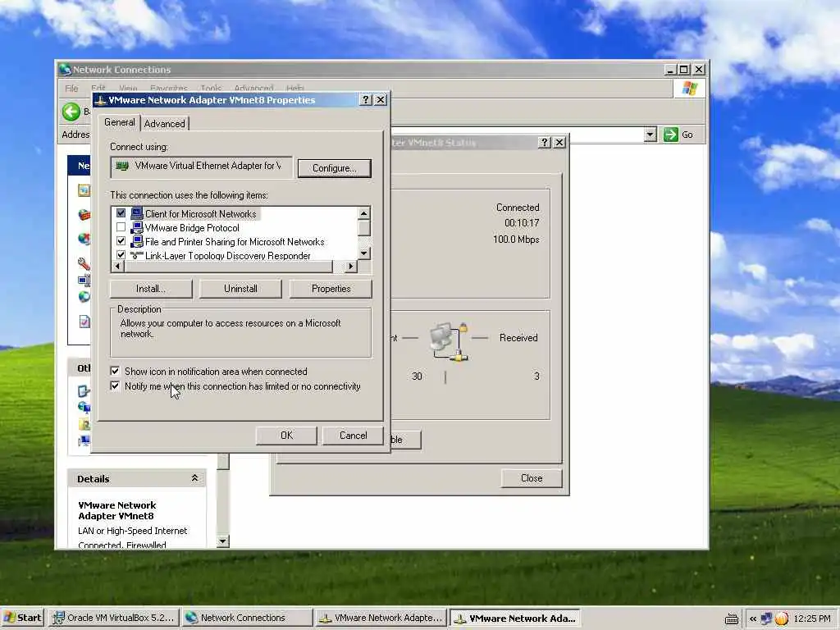Collapse the Details panel chevron
The width and height of the screenshot is (840, 630).
click(x=195, y=478)
